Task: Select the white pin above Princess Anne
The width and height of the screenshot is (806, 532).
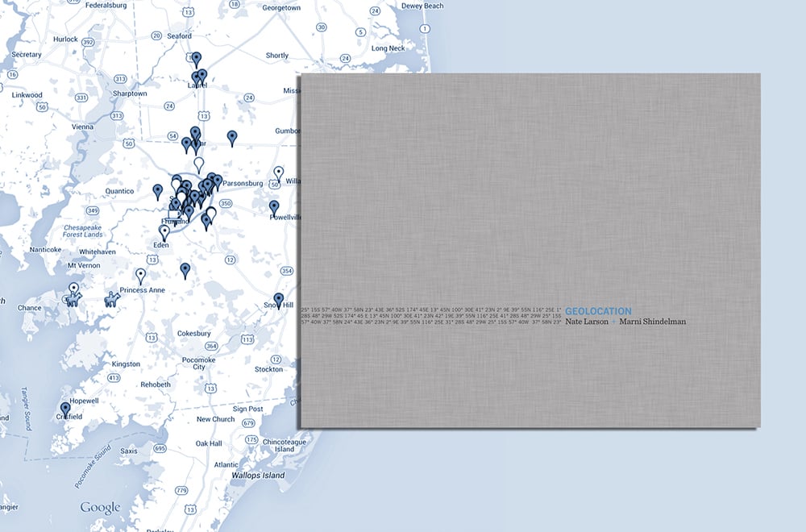Action: coord(140,276)
